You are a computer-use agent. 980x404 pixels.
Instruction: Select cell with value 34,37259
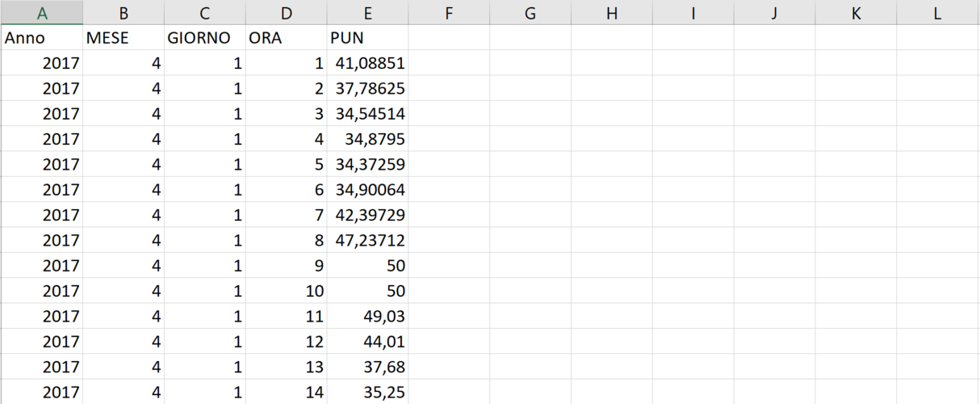click(x=368, y=164)
